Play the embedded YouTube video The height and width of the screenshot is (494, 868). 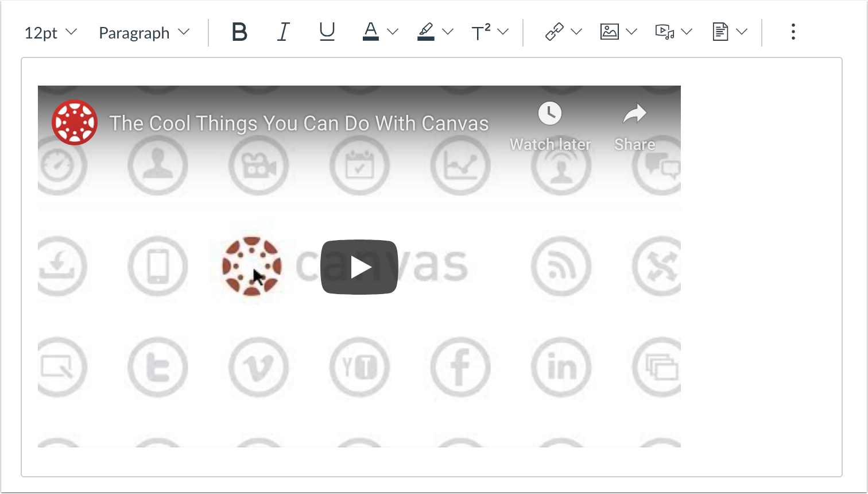(359, 267)
